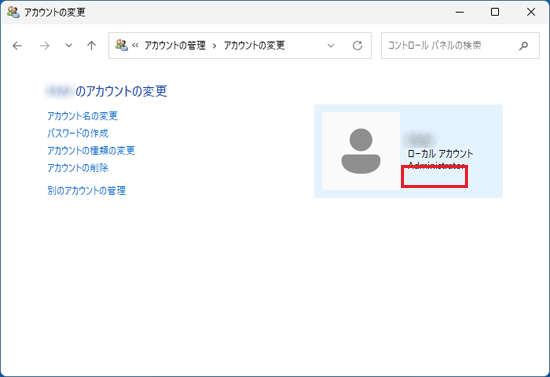
Task: Close the アカウントの変更 window
Action: click(x=531, y=12)
